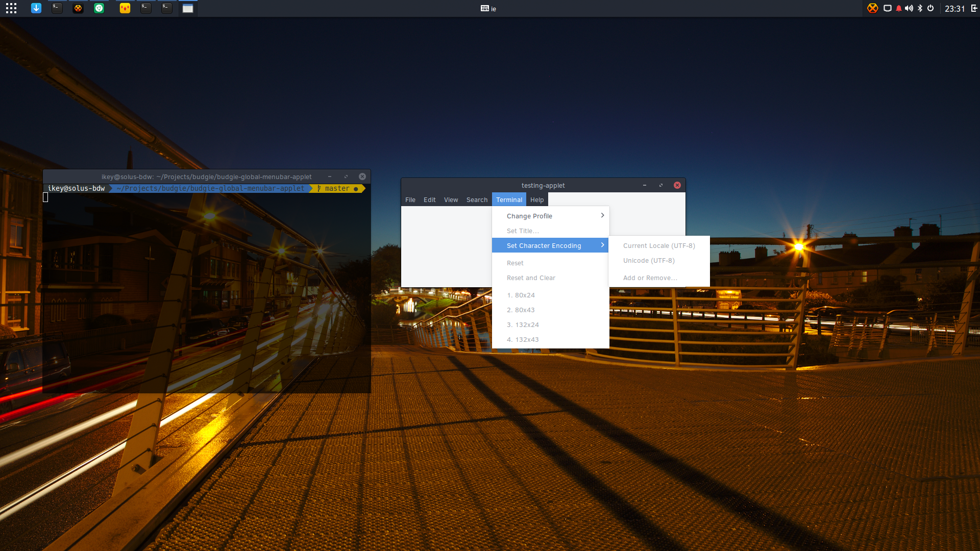Viewport: 980px width, 551px height.
Task: Open the Edit menu in testing-applet
Action: [430, 199]
